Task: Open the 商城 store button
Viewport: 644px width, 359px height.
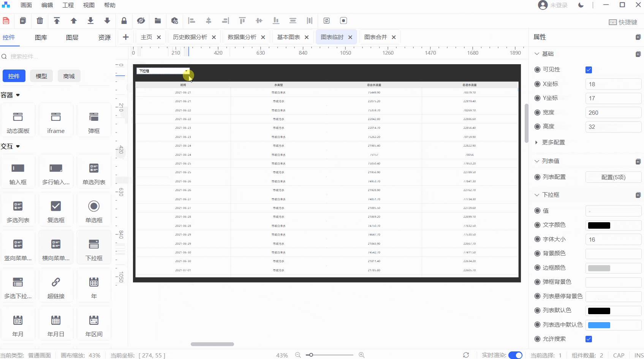Action: 69,76
